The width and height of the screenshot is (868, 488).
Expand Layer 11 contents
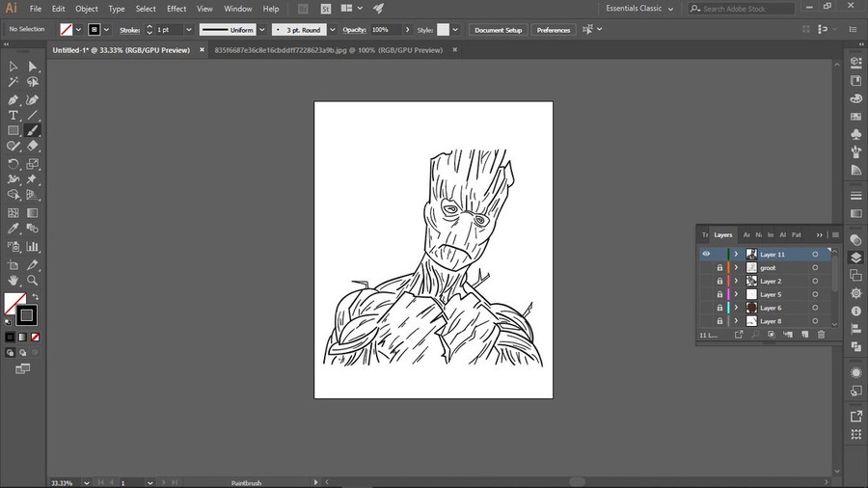(x=736, y=254)
